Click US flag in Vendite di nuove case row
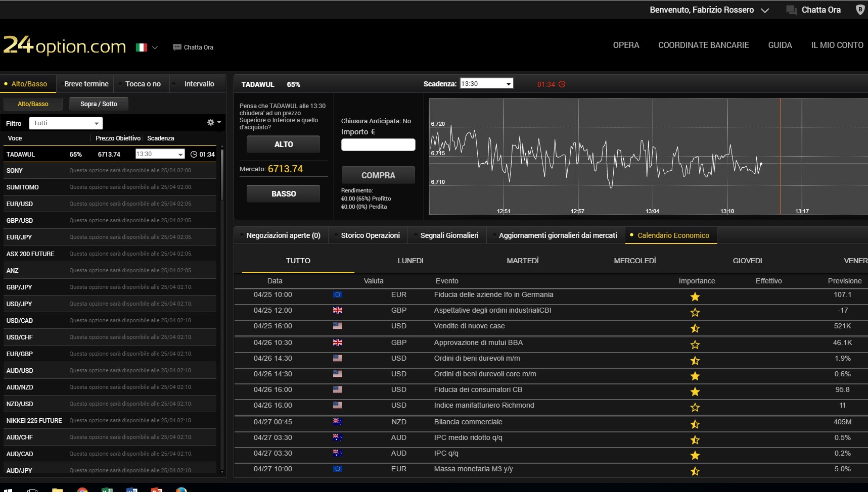 pyautogui.click(x=338, y=326)
